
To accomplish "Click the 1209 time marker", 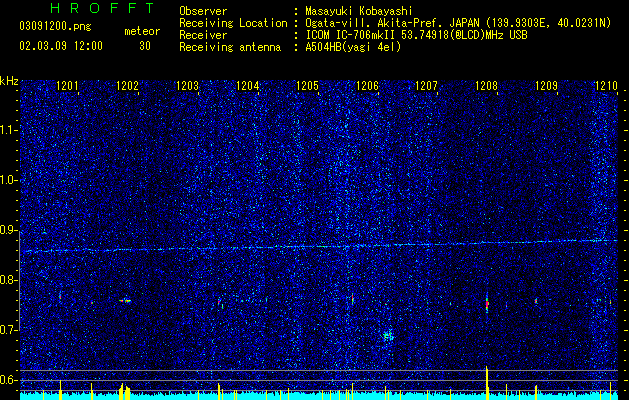I will pos(546,85).
